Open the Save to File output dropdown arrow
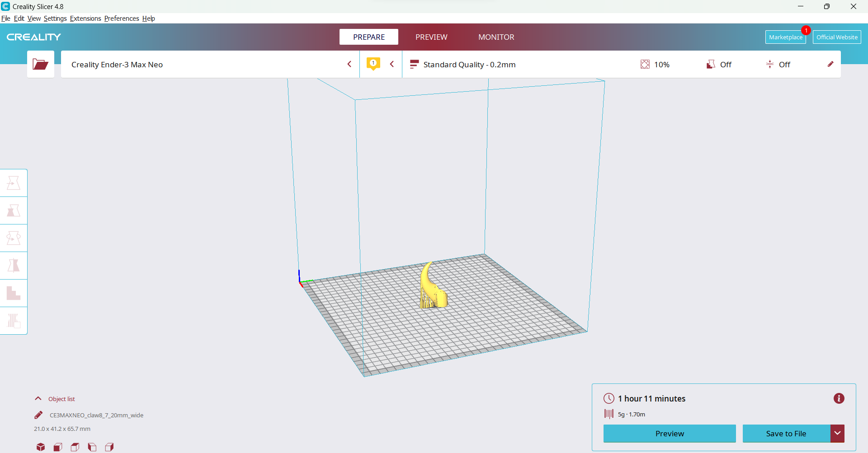Viewport: 868px width, 453px height. pyautogui.click(x=837, y=434)
